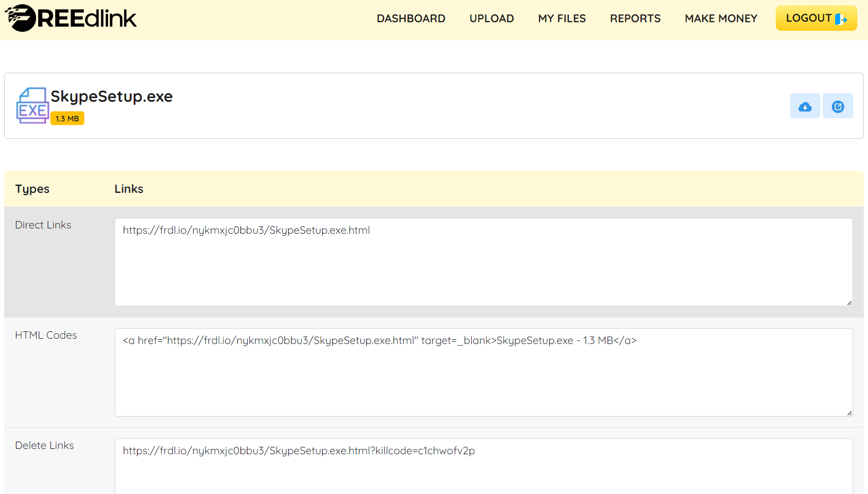
Task: Click the SkypeSetup.exe file name
Action: tap(111, 96)
